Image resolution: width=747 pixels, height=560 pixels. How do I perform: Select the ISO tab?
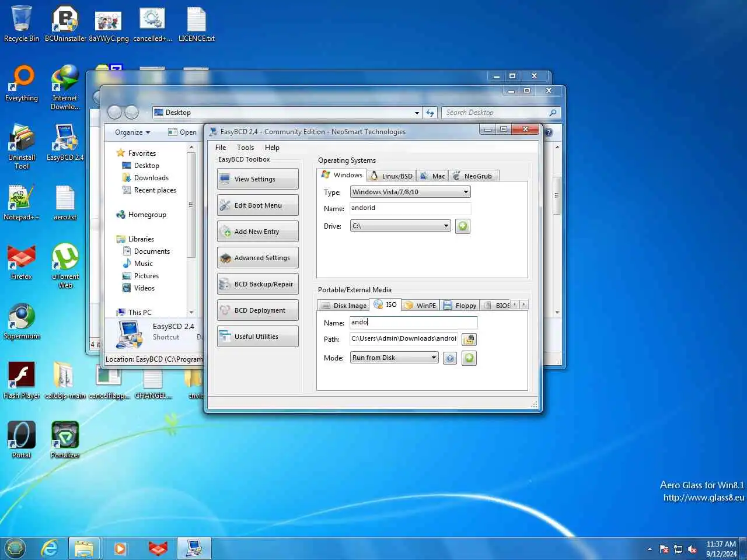point(385,304)
